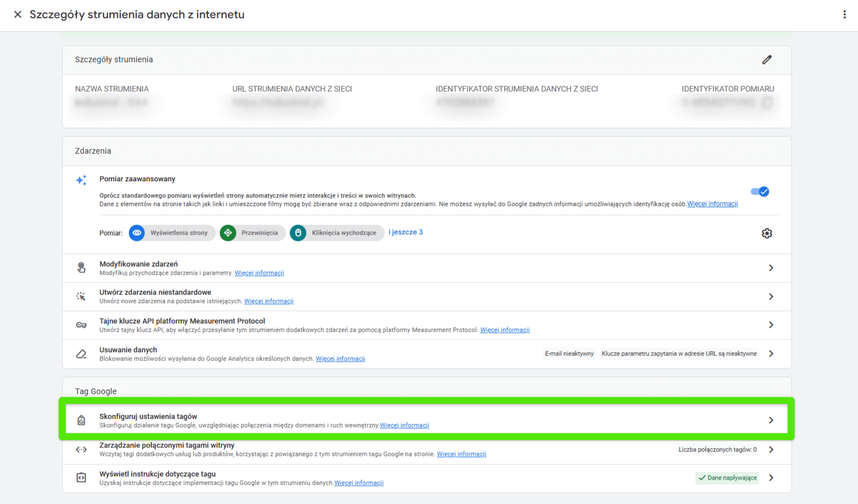Image resolution: width=858 pixels, height=504 pixels.
Task: Click the E-mail nieaktywny status chip
Action: tap(569, 354)
